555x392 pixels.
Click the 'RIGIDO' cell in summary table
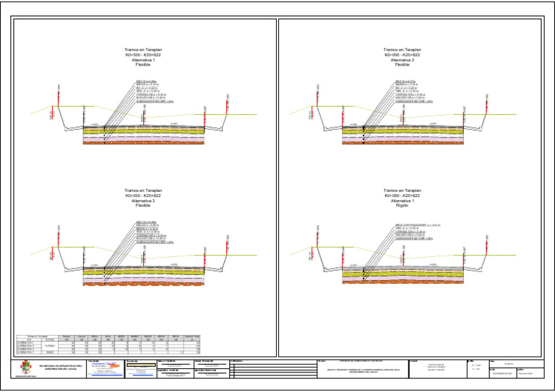pos(50,352)
